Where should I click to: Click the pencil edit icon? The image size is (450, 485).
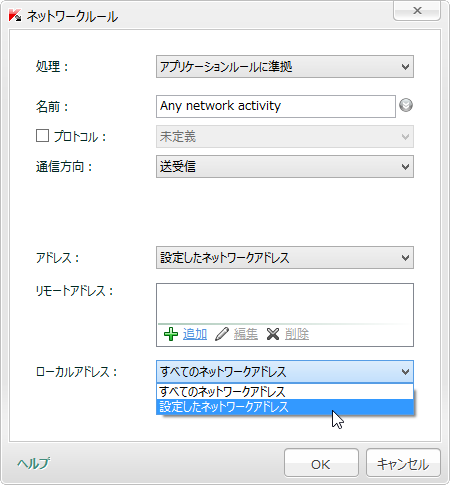coord(222,334)
